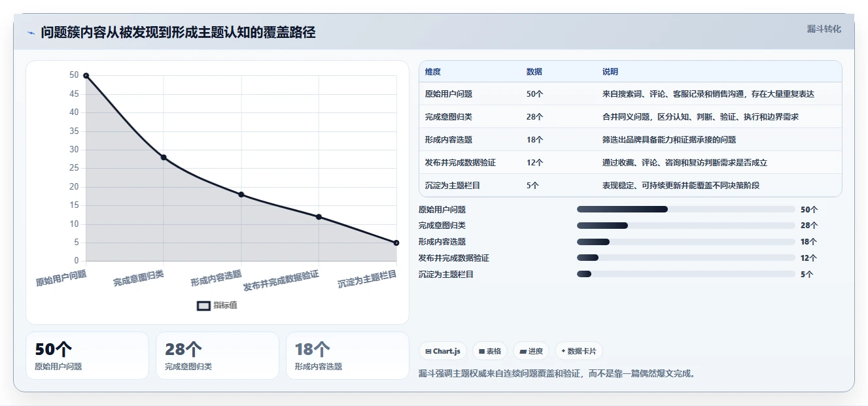Click the 发布并完成数据验证 x-axis label on chart
868x406 pixels.
click(x=281, y=281)
